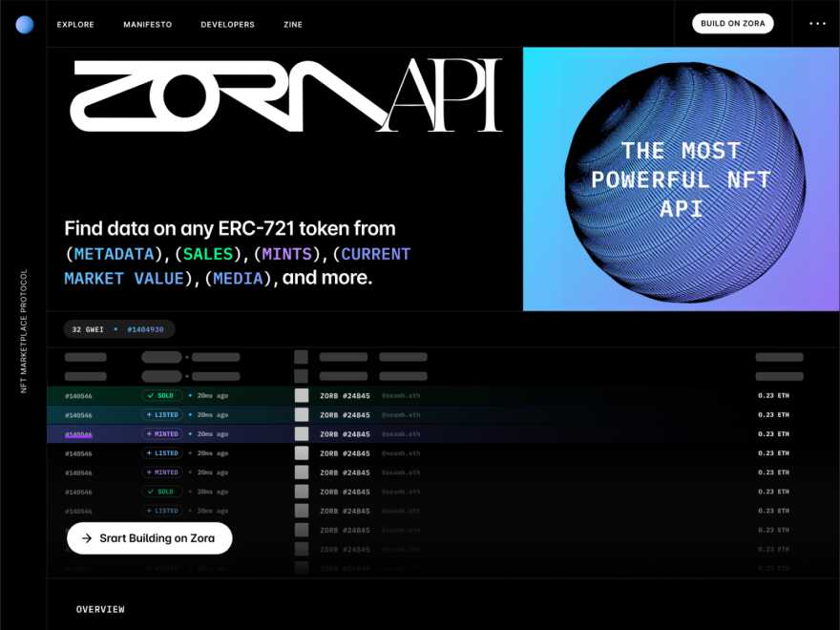Click the green SOLD badge in highlighted row

161,396
